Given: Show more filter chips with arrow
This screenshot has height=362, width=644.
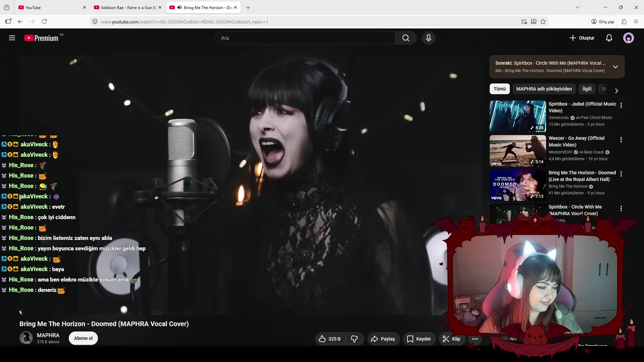Looking at the screenshot, I should pos(616,90).
